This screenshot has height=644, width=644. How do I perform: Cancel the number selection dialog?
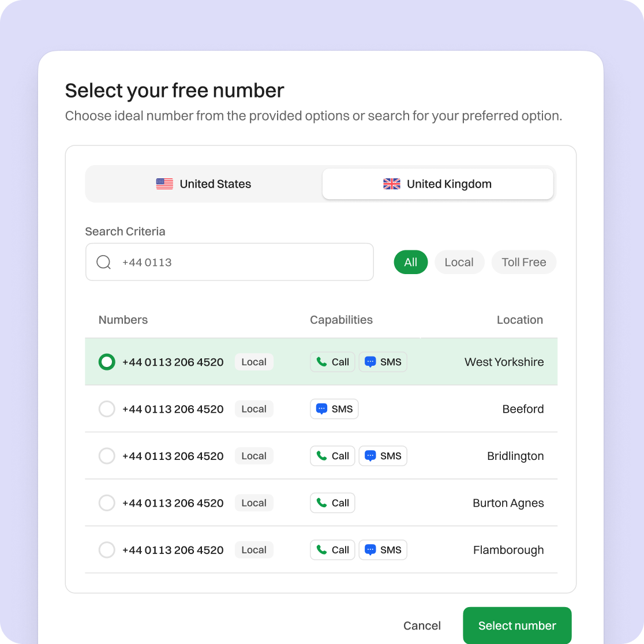[422, 626]
